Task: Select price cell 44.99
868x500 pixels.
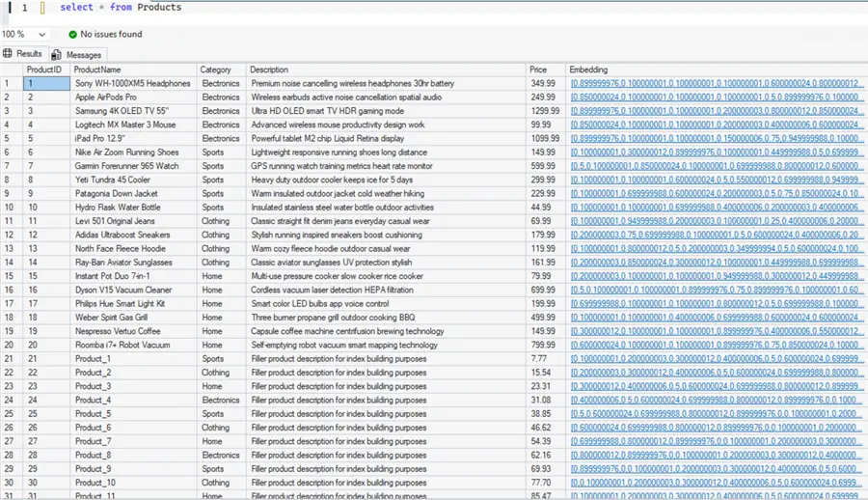Action: [x=546, y=208]
